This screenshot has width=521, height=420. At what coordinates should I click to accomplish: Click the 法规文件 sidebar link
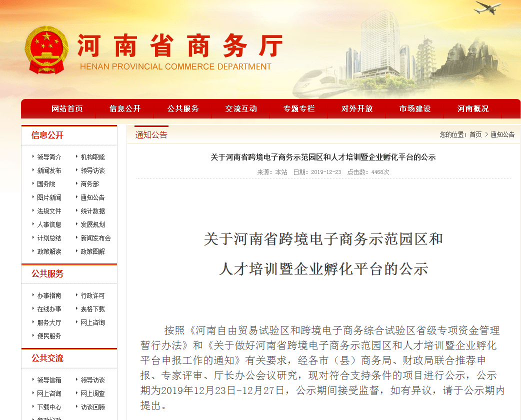point(49,211)
